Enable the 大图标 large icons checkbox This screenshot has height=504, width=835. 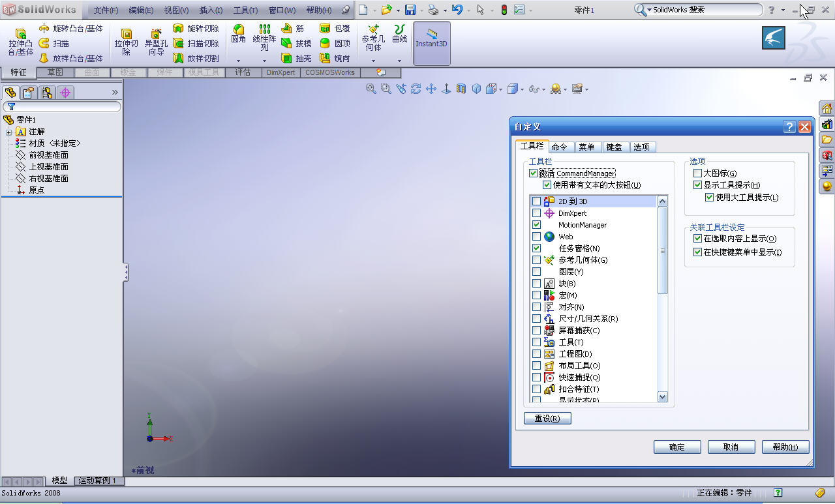[697, 173]
